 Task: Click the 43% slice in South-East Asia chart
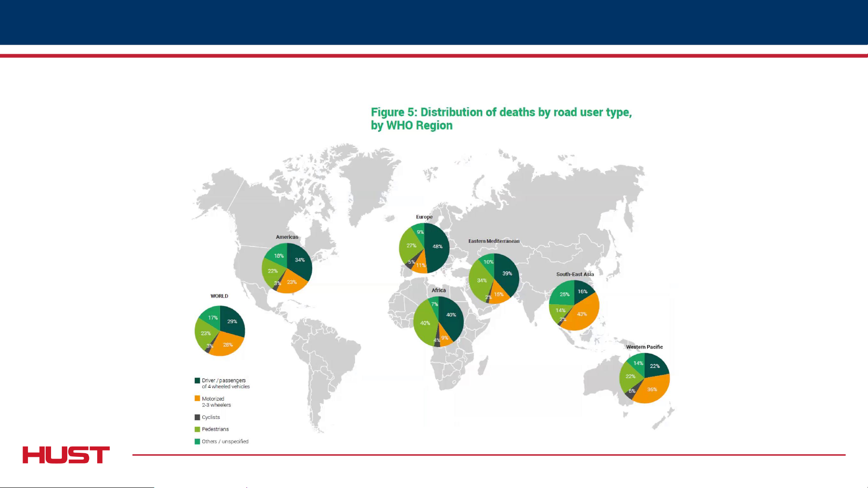click(583, 315)
